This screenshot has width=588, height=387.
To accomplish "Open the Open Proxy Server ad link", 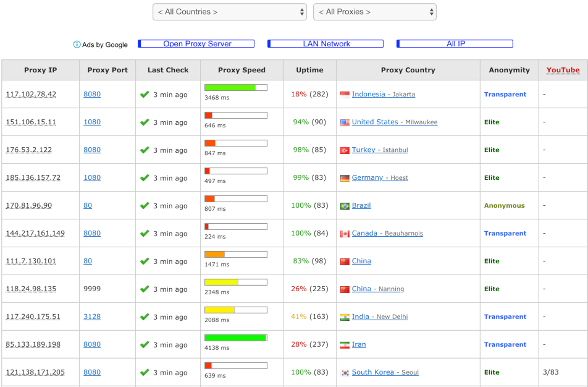I will (197, 44).
